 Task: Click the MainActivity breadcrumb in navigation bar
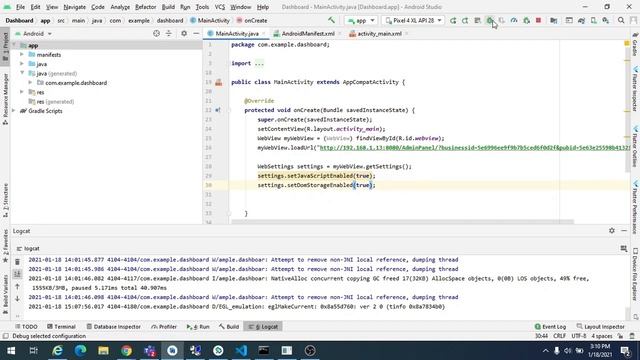click(210, 20)
